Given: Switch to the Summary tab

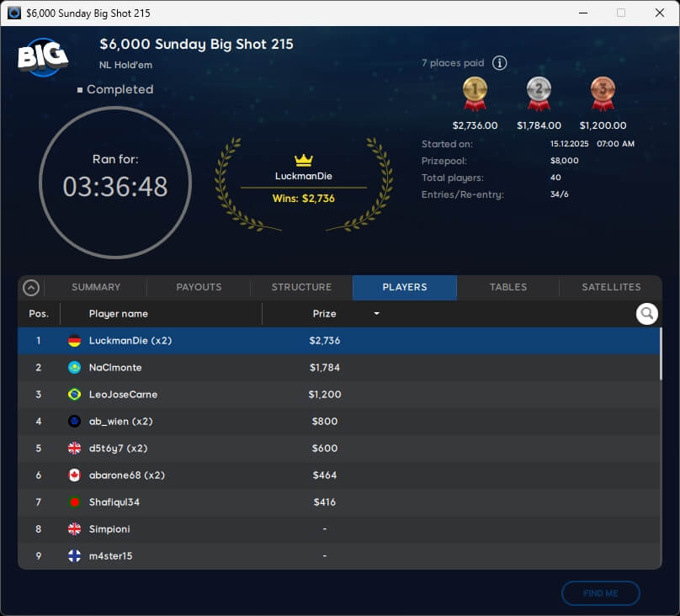Looking at the screenshot, I should pyautogui.click(x=96, y=287).
